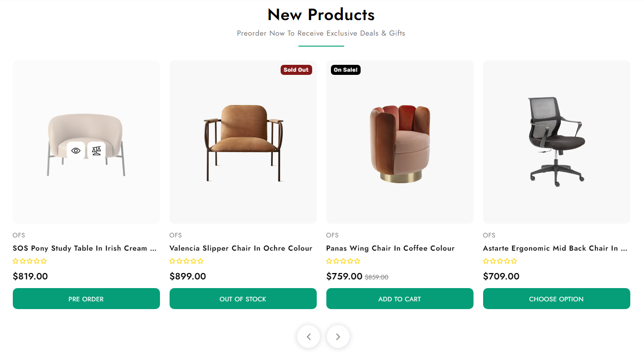Viewport: 644px width, 352px height.
Task: Click star rating under Panas Wing Chair
Action: point(343,261)
